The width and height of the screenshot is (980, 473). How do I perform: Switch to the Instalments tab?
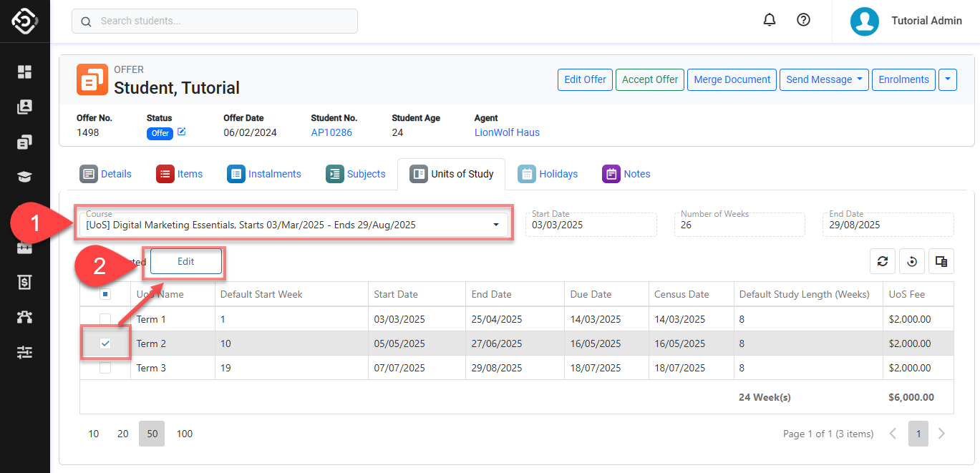[265, 174]
